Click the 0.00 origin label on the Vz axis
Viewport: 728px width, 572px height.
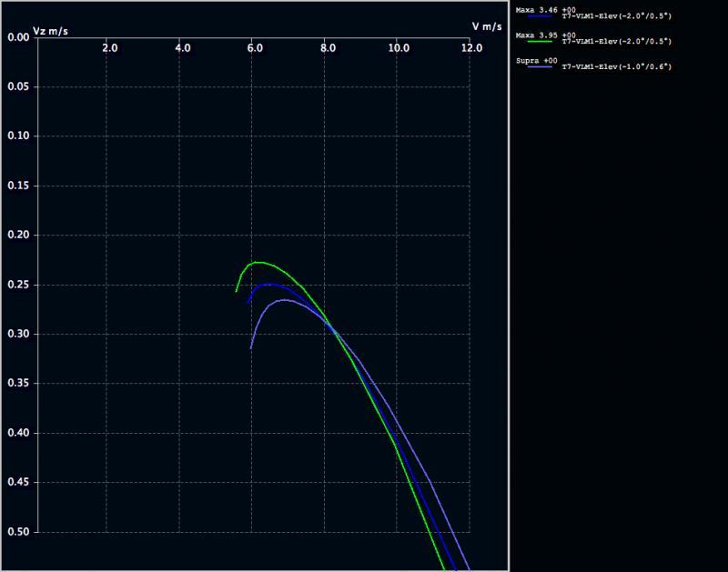pos(18,37)
